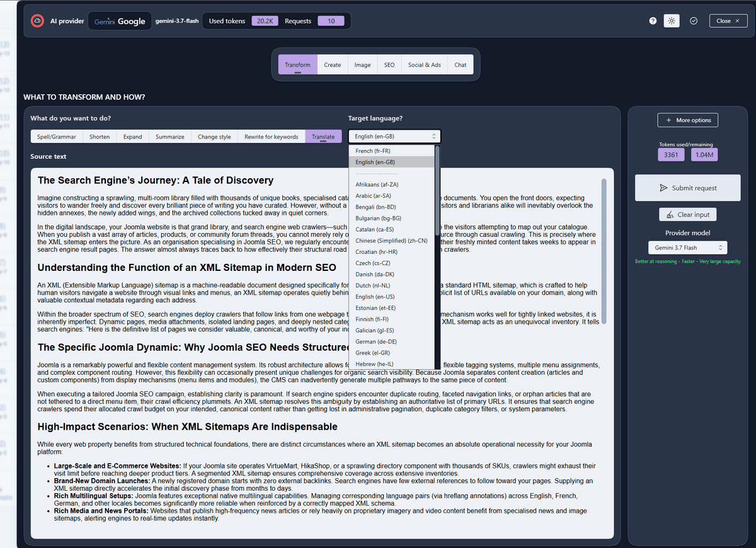Open the help question mark icon

tap(653, 21)
